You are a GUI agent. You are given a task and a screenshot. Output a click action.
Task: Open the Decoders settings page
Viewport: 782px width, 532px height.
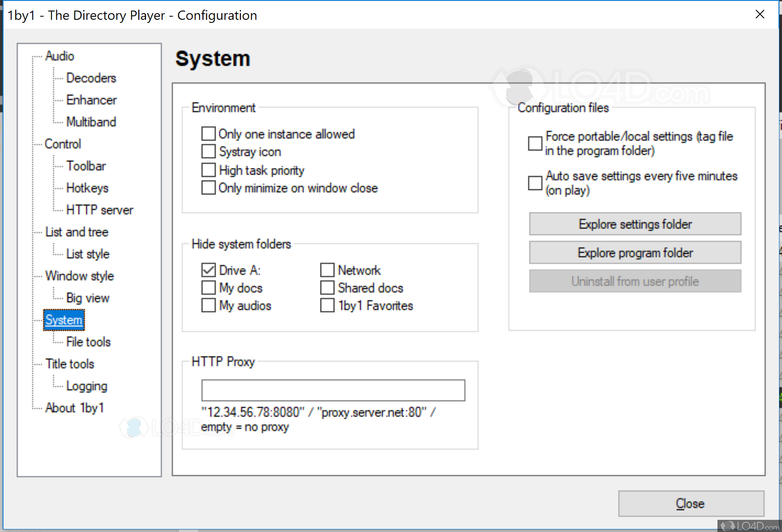tap(91, 78)
